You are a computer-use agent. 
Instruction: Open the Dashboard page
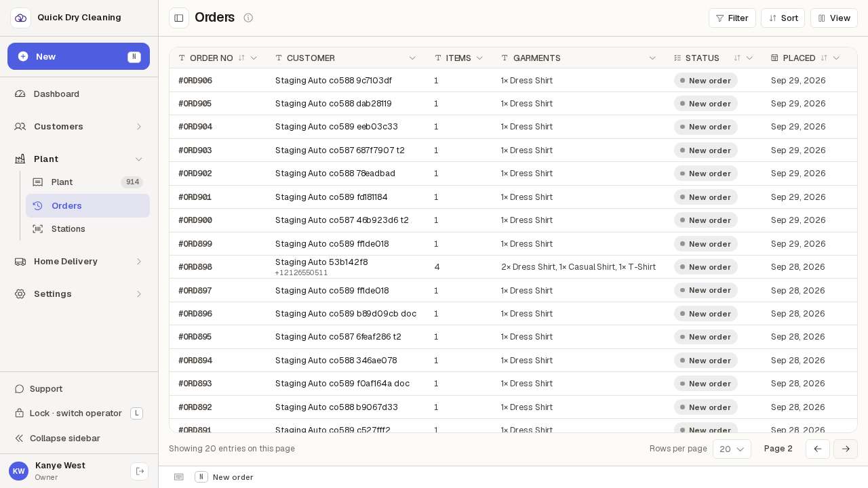pos(79,94)
